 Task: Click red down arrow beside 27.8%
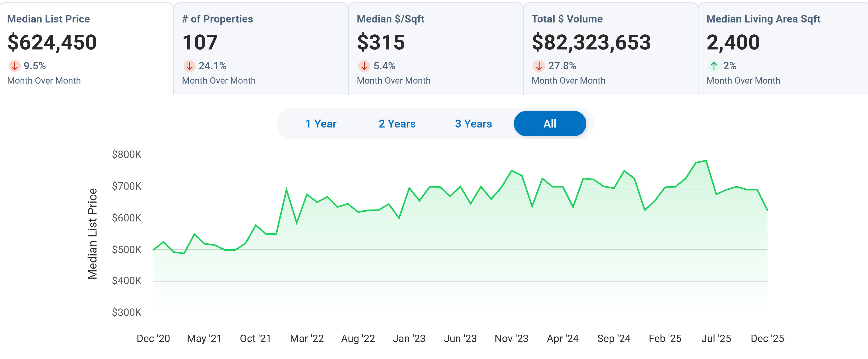[x=539, y=66]
